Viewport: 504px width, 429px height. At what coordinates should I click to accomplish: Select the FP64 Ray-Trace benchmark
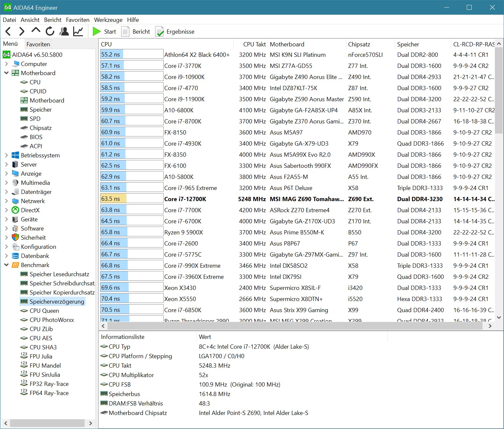click(x=49, y=393)
